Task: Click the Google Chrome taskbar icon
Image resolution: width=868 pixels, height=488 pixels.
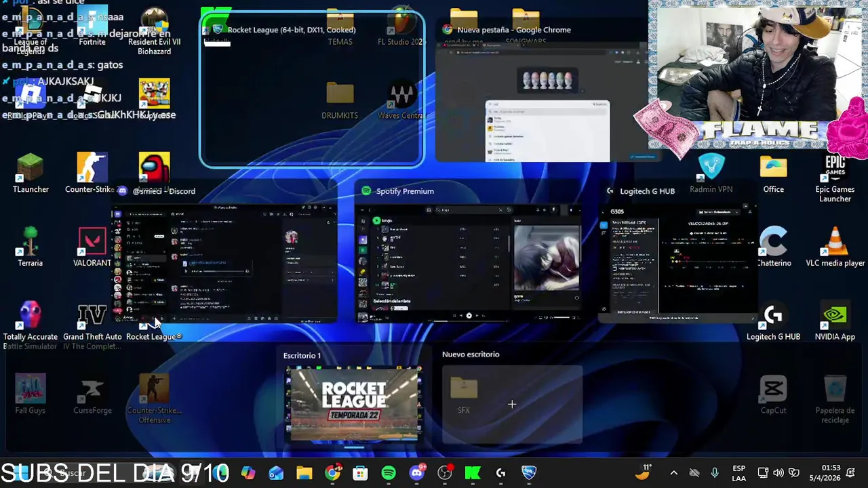Action: 332,472
